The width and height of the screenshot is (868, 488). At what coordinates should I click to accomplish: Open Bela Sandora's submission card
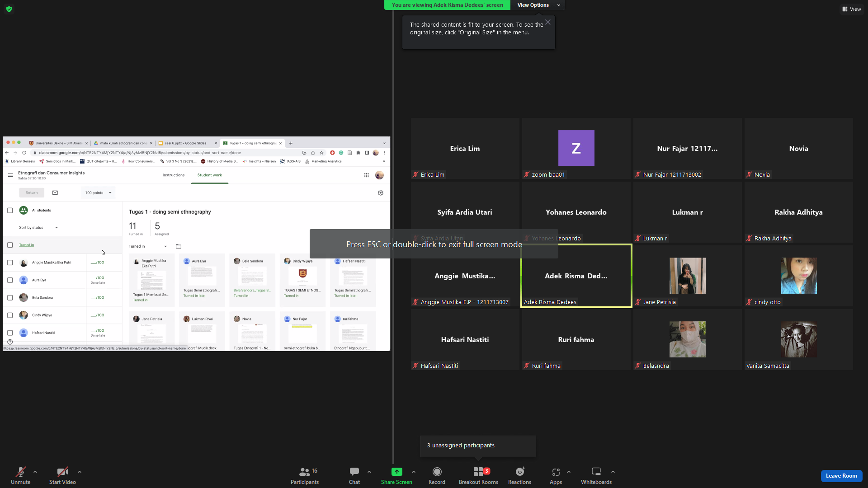pos(252,280)
